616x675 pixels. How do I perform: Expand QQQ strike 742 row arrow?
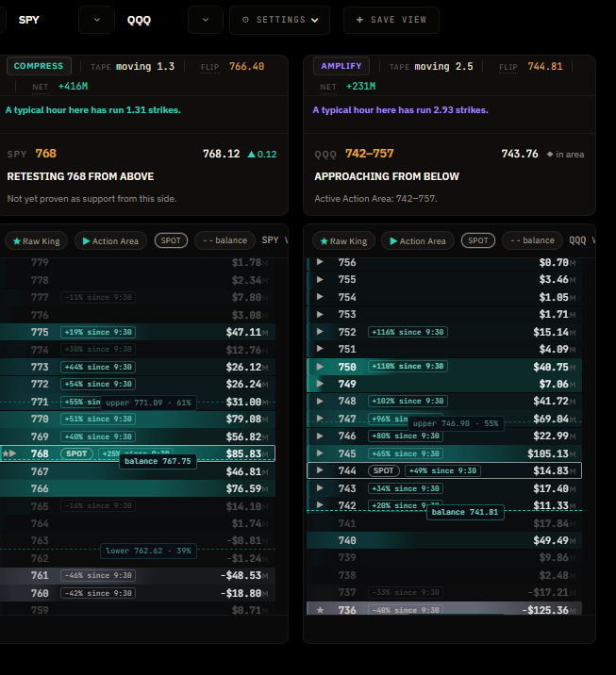pyautogui.click(x=320, y=504)
